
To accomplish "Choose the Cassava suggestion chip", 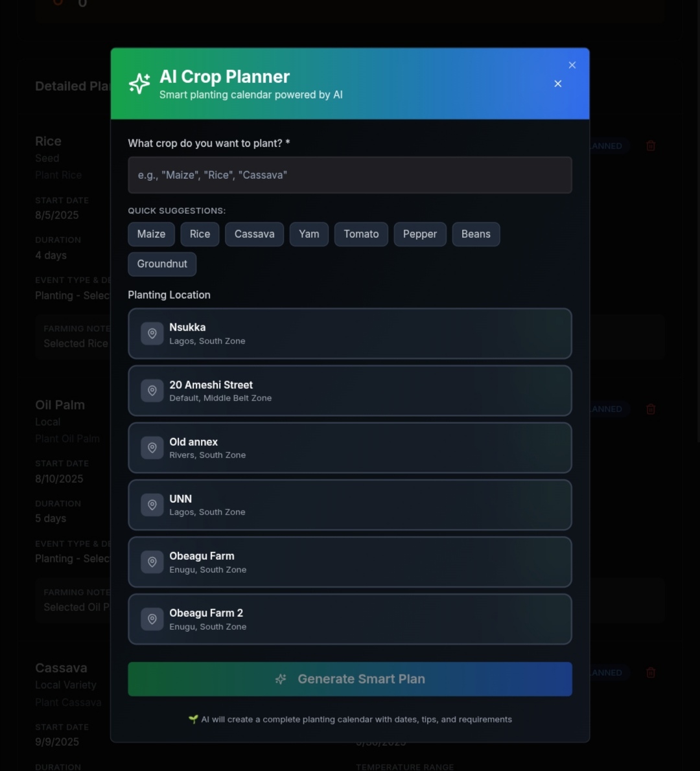I will [x=254, y=234].
